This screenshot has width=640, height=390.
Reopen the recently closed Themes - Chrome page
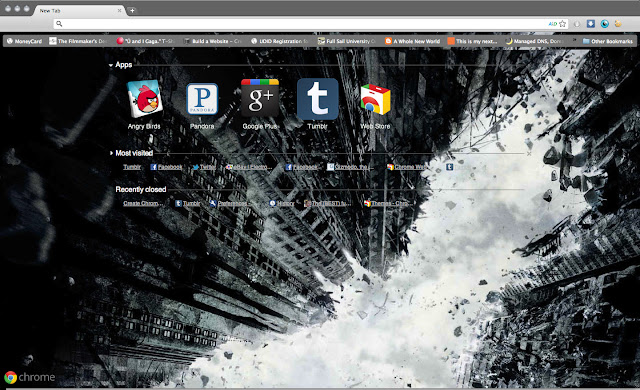point(386,203)
